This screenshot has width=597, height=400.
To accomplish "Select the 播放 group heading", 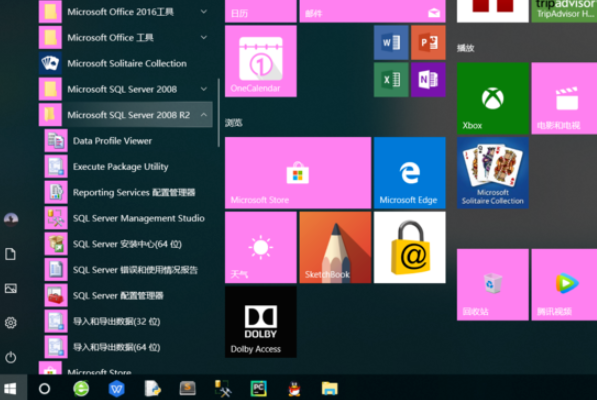I will pyautogui.click(x=466, y=48).
